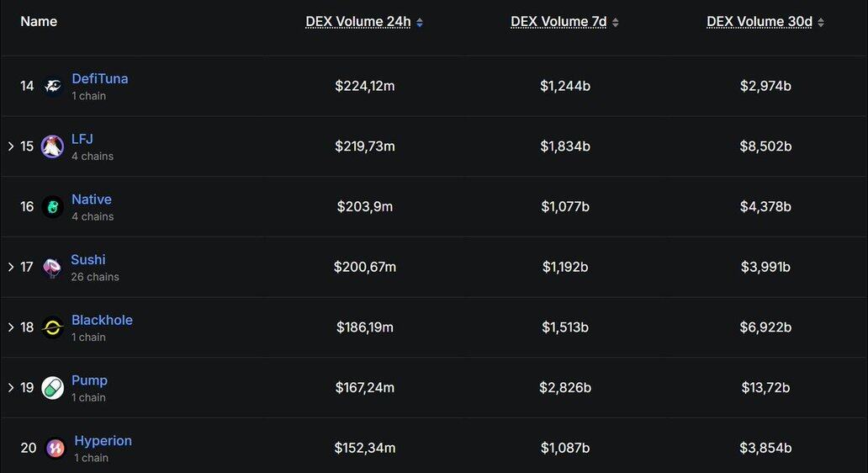Sort by DEX Volume 7d arrow icon
Image resolution: width=868 pixels, height=473 pixels.
[615, 23]
